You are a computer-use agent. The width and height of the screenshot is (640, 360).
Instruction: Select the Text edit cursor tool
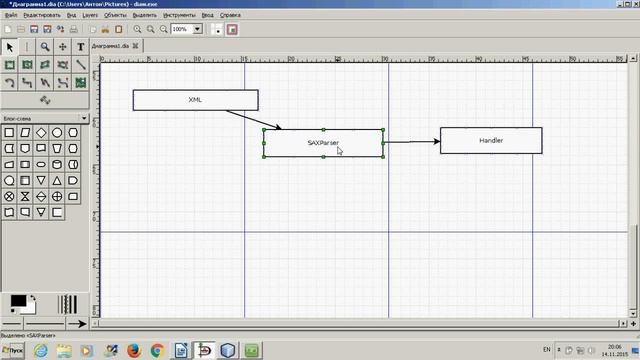pos(27,47)
